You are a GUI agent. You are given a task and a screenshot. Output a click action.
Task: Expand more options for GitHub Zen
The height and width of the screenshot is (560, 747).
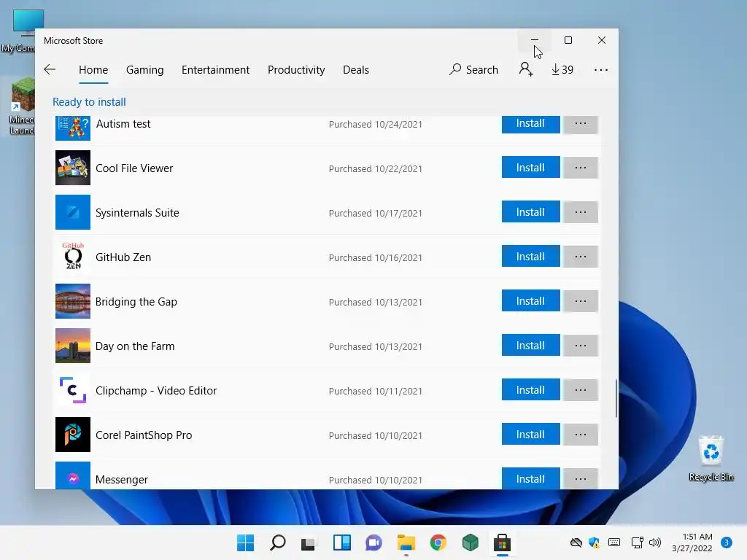click(580, 257)
